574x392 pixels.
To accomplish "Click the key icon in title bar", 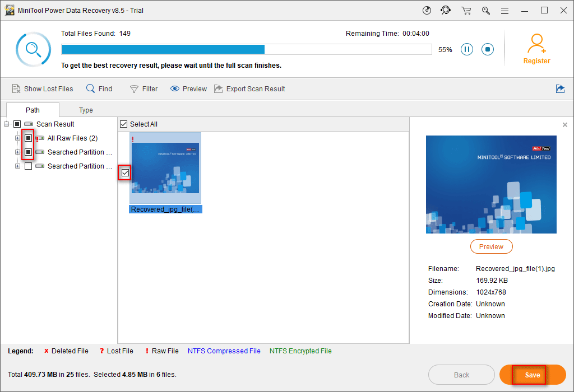I will point(485,11).
